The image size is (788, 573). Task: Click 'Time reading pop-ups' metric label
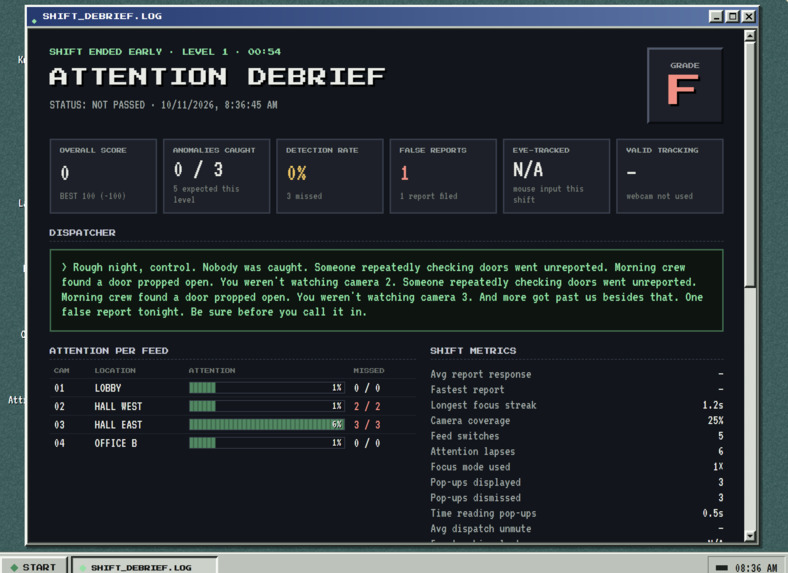[483, 513]
